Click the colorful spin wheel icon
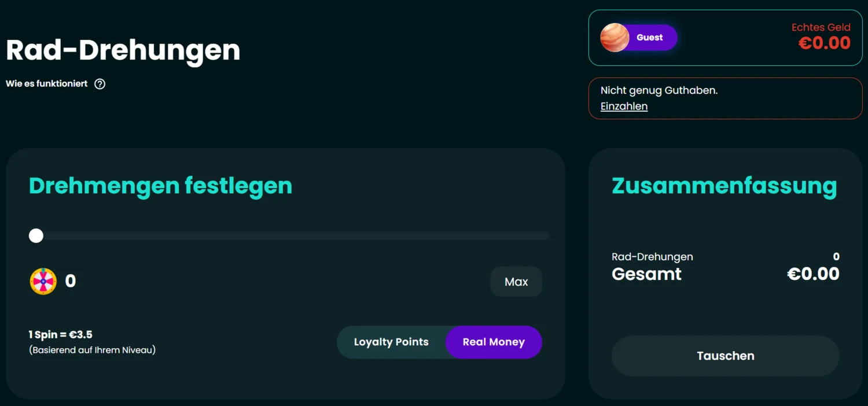Screen dimensions: 868x406 [43, 282]
